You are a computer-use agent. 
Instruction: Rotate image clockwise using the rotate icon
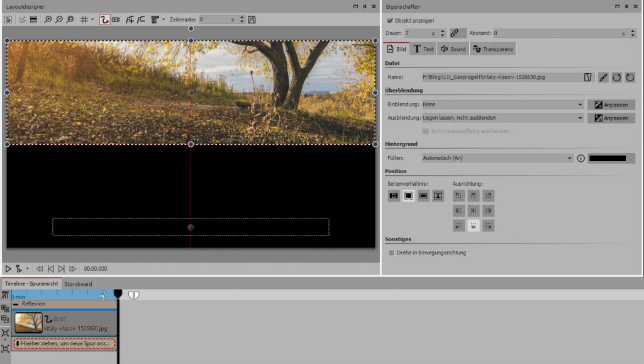[x=630, y=77]
